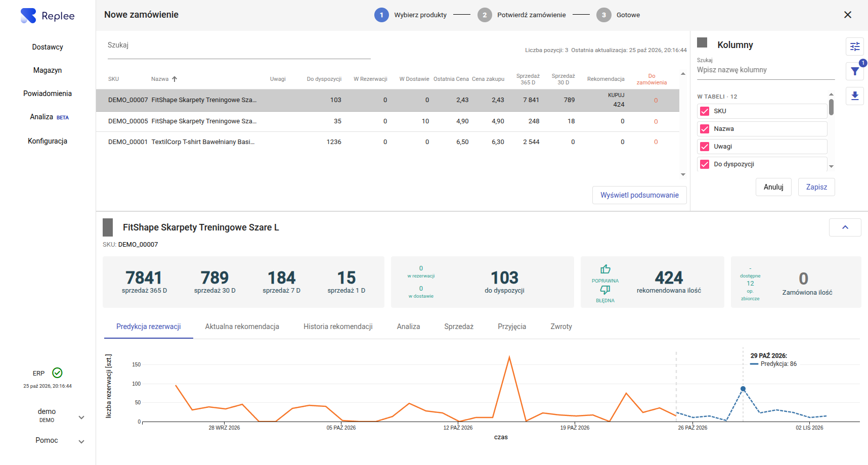Expand the demo account dropdown
Image resolution: width=868 pixels, height=465 pixels.
pos(81,417)
